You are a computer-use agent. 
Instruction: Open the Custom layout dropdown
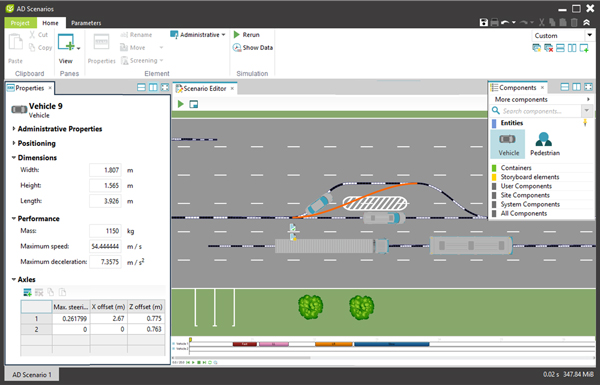click(589, 35)
